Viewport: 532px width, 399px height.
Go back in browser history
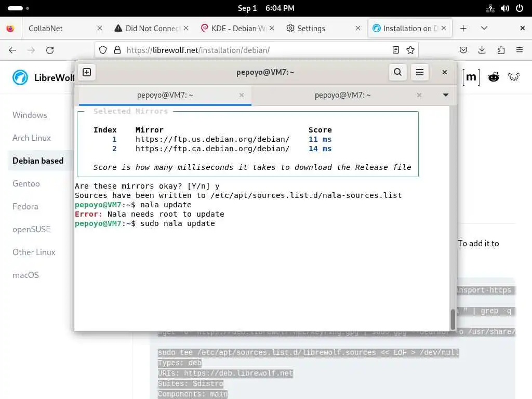[12, 50]
